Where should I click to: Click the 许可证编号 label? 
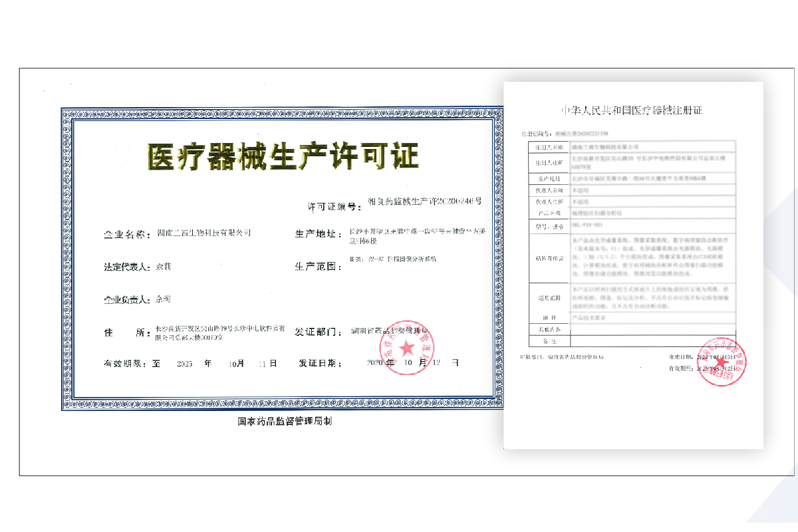(336, 206)
